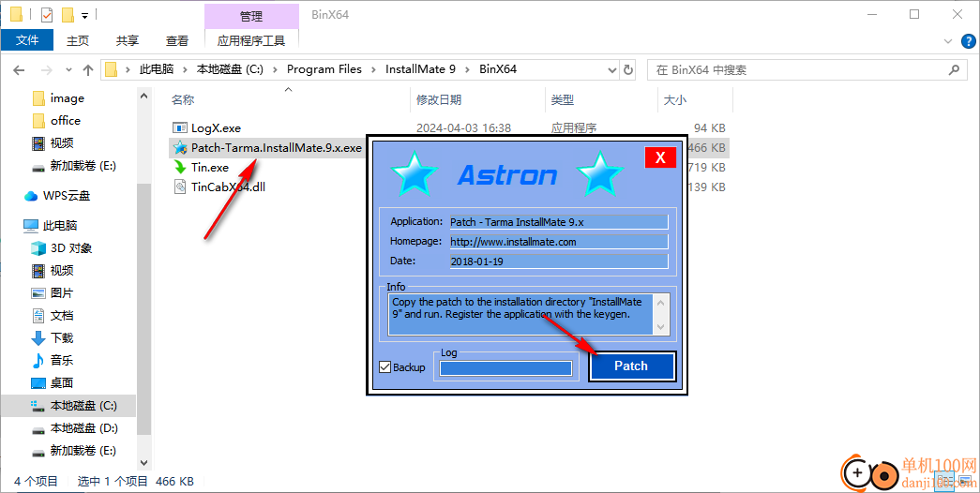Select the LogX.exe file name
This screenshot has height=493, width=980.
click(x=216, y=128)
